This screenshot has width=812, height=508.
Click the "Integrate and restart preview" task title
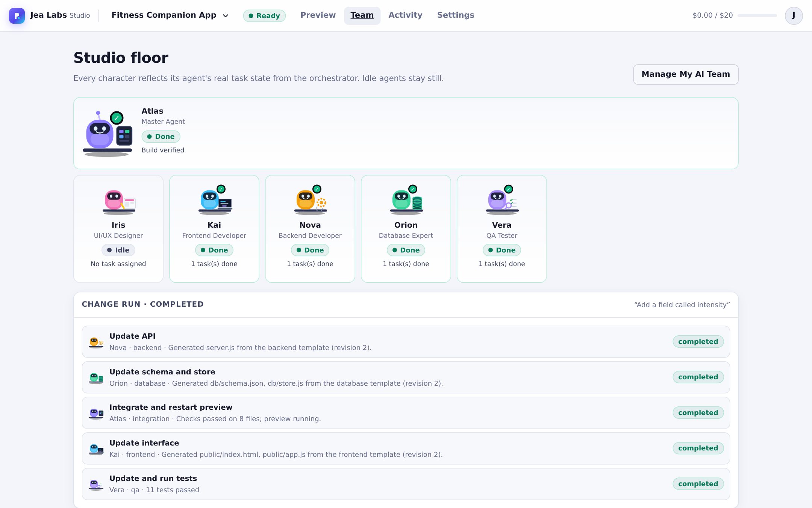pyautogui.click(x=171, y=407)
